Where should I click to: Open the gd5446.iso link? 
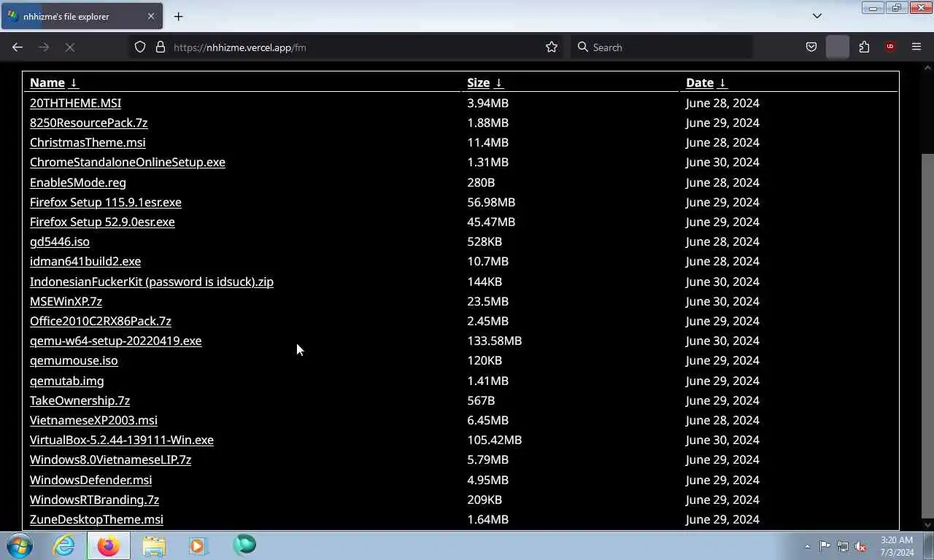coord(60,241)
